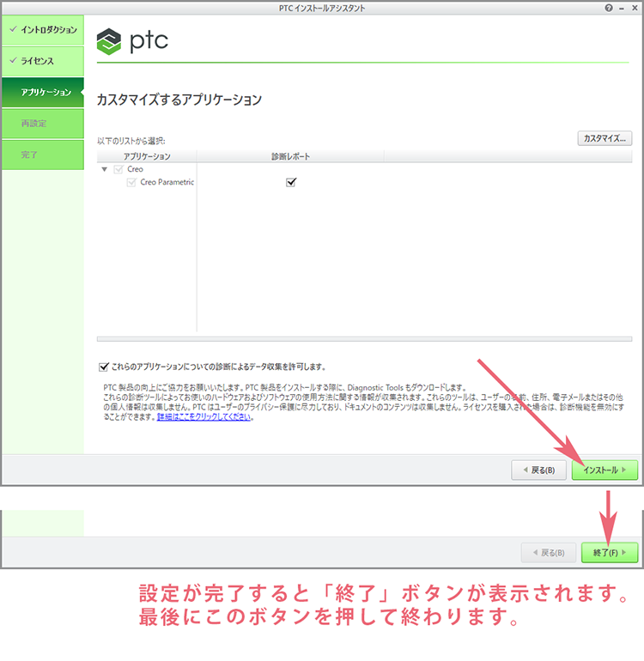Minimize the PTC installer window

622,9
